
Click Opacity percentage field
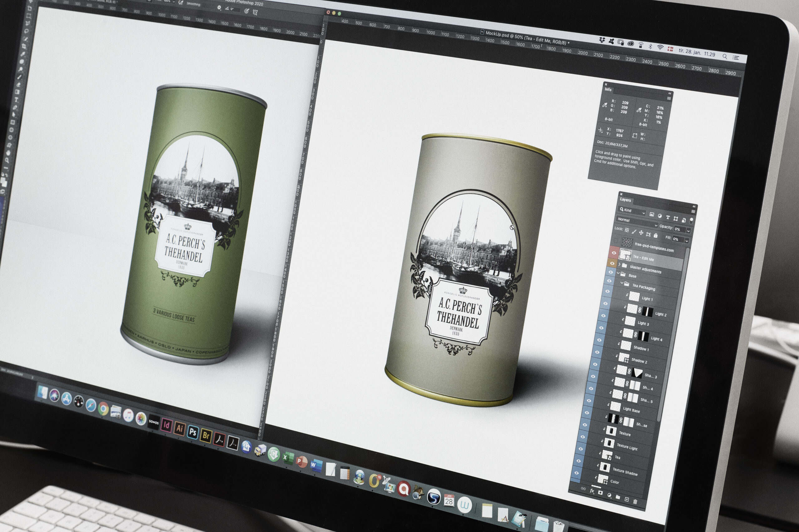click(x=679, y=229)
